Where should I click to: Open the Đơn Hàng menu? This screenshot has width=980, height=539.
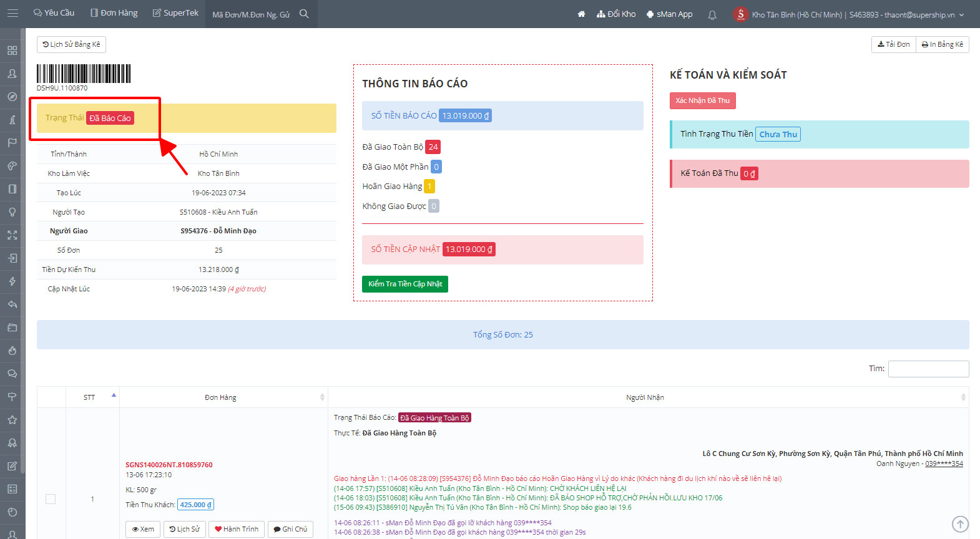pos(114,13)
